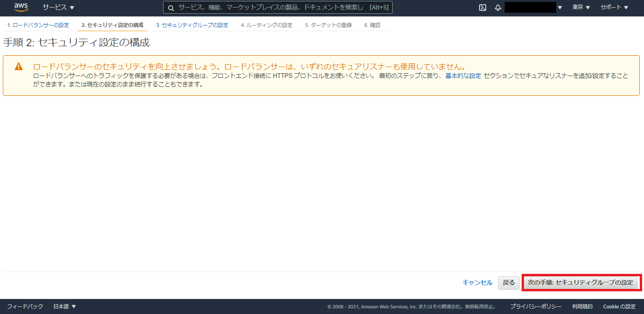Open the CloudShell terminal icon
644x314 pixels.
[482, 8]
